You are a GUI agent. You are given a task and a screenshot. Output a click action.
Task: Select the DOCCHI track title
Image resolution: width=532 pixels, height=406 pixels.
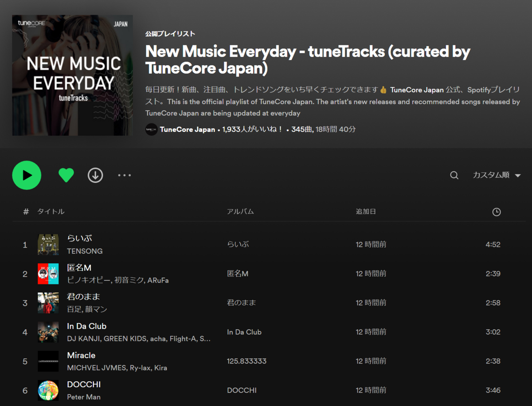[x=84, y=385]
